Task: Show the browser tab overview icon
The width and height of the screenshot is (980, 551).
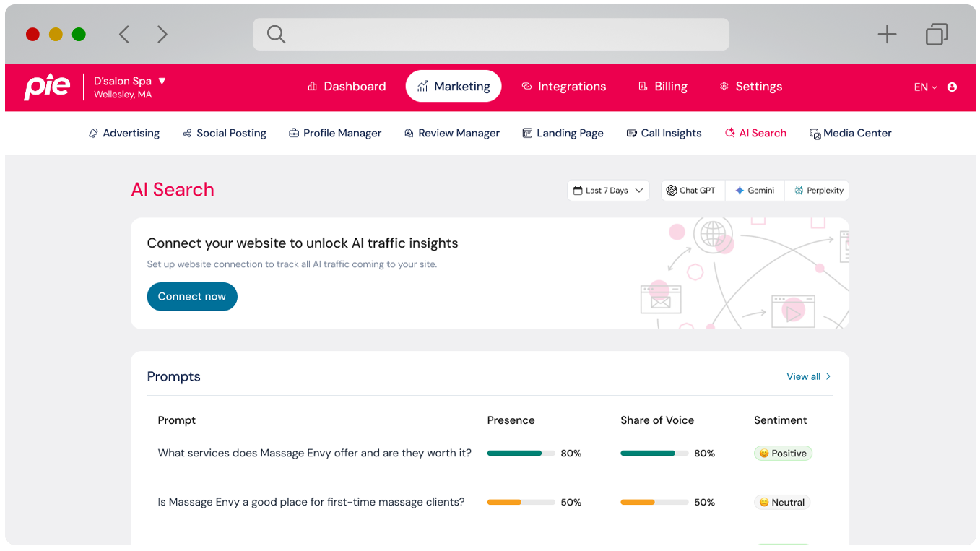Action: (937, 34)
